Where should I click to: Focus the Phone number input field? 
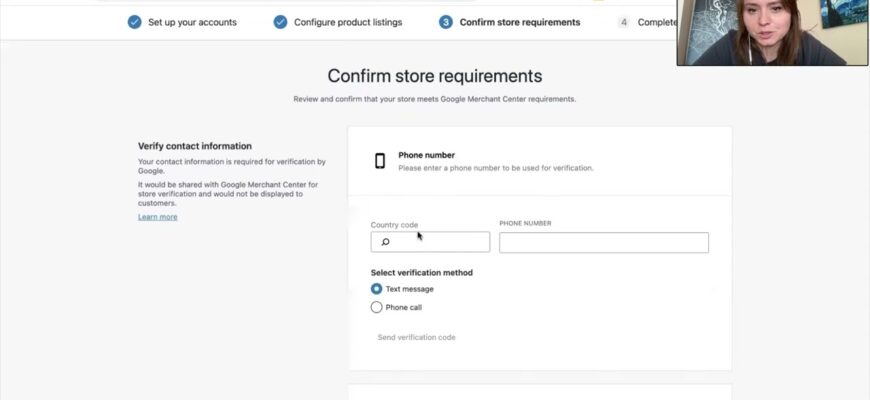coord(603,242)
